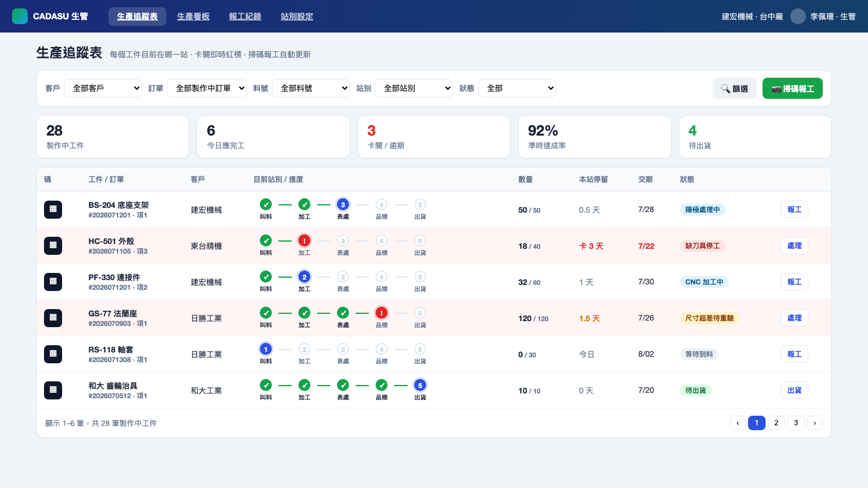Click the 尺寸超差待重驗 status badge
This screenshot has height=488, width=868.
[709, 318]
